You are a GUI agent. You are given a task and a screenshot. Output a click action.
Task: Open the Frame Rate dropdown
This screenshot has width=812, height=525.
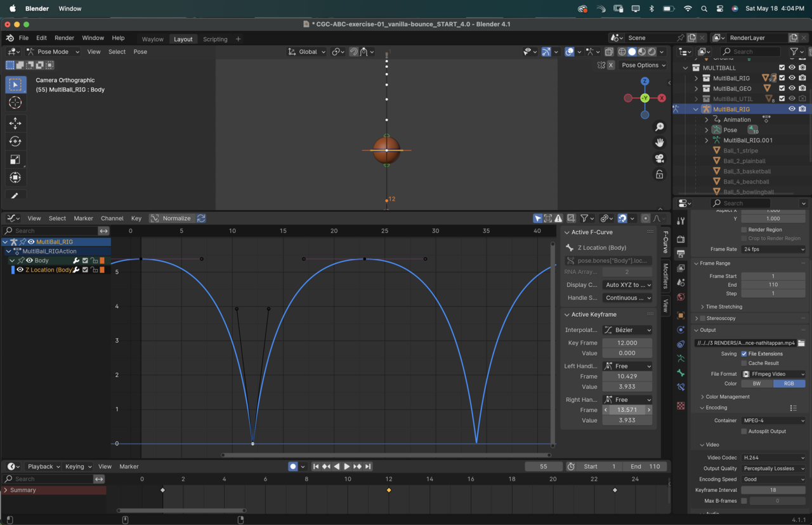(x=773, y=249)
